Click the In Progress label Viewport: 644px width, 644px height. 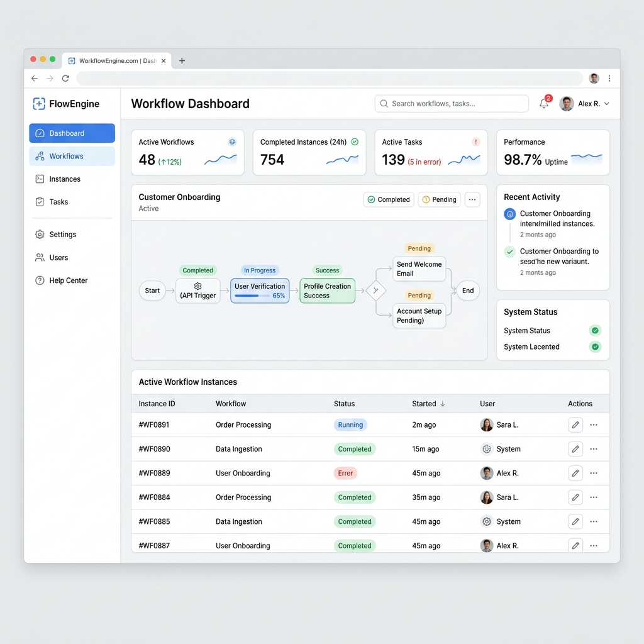coord(260,270)
